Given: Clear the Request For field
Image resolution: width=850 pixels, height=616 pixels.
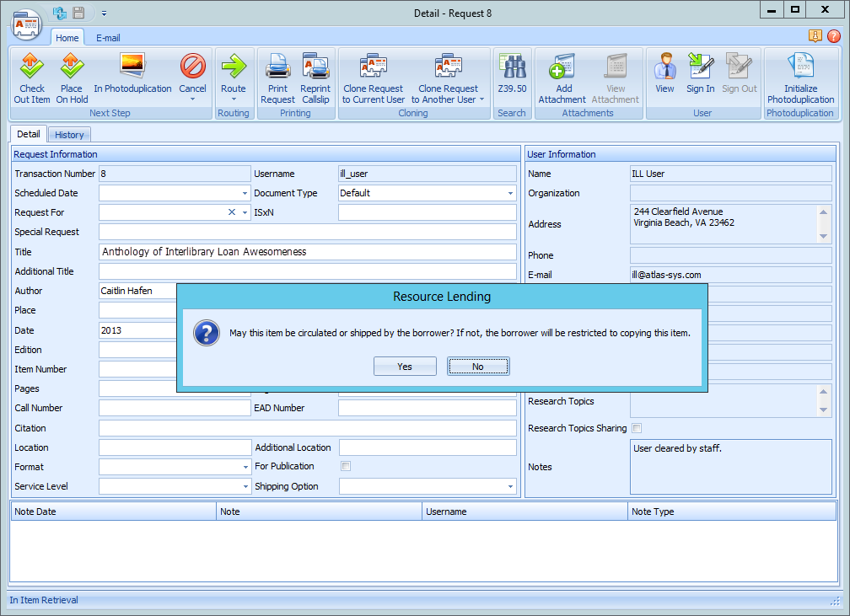Looking at the screenshot, I should pyautogui.click(x=233, y=212).
